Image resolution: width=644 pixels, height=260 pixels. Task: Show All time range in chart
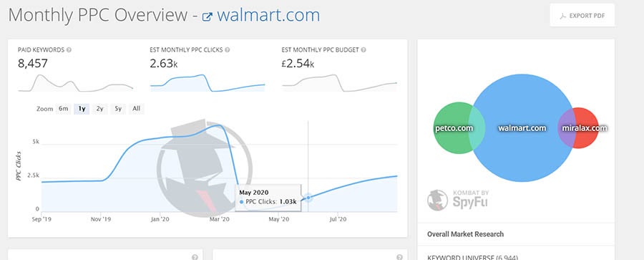[137, 109]
